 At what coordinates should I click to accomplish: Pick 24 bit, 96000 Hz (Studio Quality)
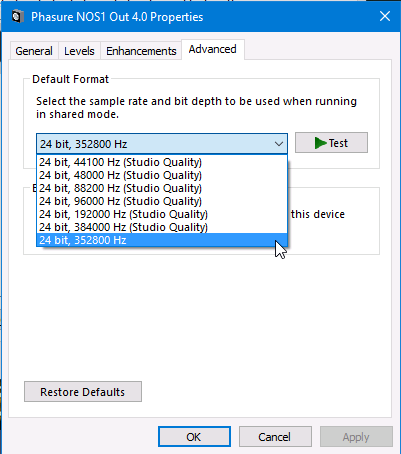162,201
